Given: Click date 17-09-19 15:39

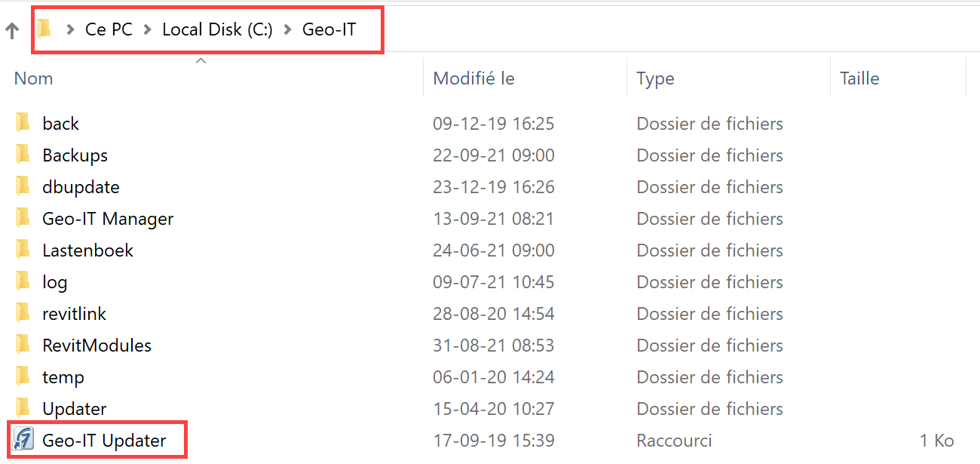Looking at the screenshot, I should [493, 441].
